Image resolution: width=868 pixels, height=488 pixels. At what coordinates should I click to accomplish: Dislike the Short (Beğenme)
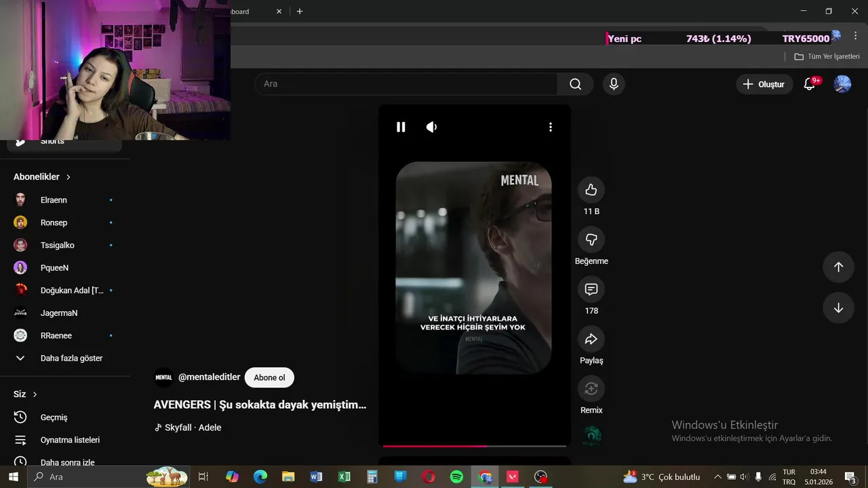591,239
